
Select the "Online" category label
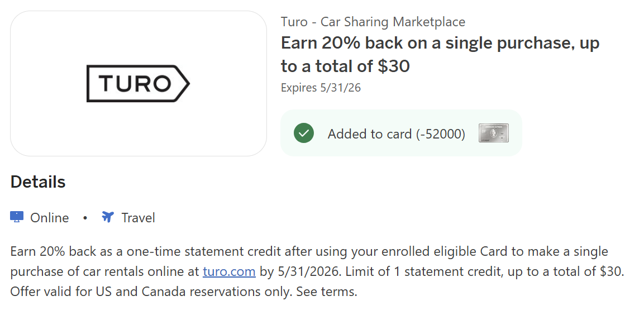pyautogui.click(x=50, y=218)
